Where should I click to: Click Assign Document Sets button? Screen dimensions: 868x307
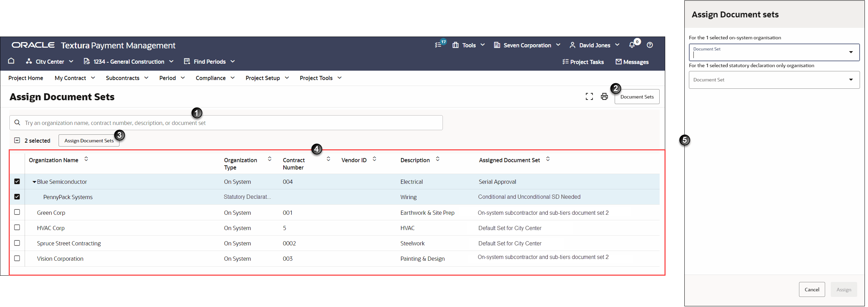coord(89,141)
